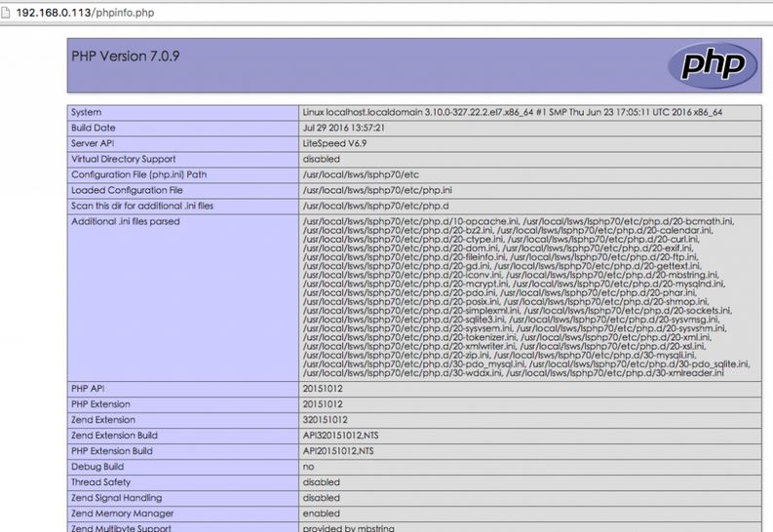Select the 'LiteSpeed V6.9' value
The image size is (773, 532).
click(334, 143)
